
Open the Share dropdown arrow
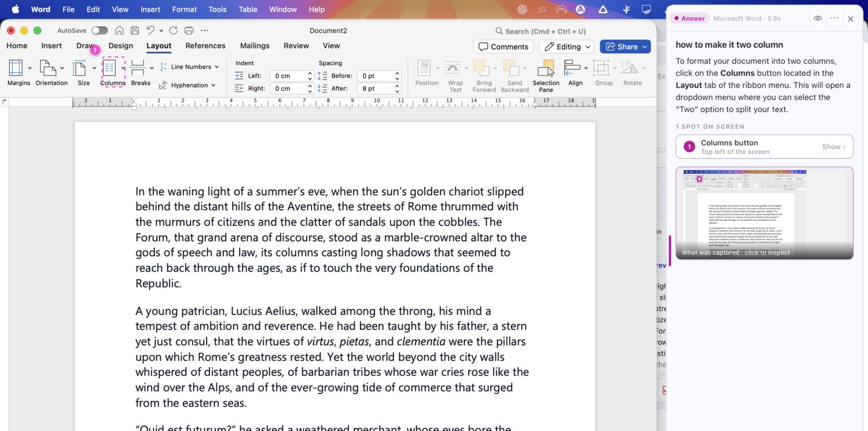(x=645, y=47)
